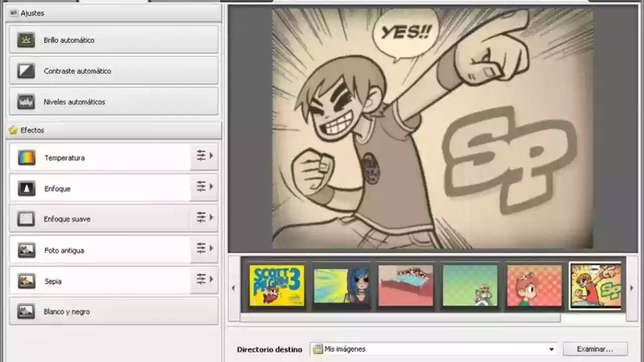Select the orange checkered character thumbnail
644x362 pixels.
(534, 286)
